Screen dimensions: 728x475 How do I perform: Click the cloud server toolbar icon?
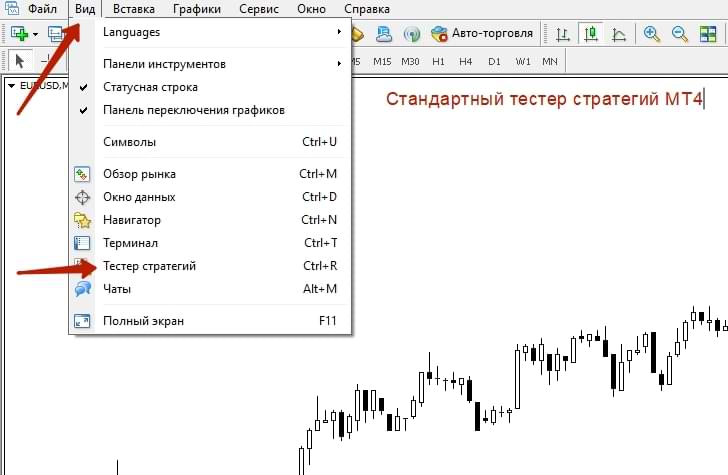point(384,34)
